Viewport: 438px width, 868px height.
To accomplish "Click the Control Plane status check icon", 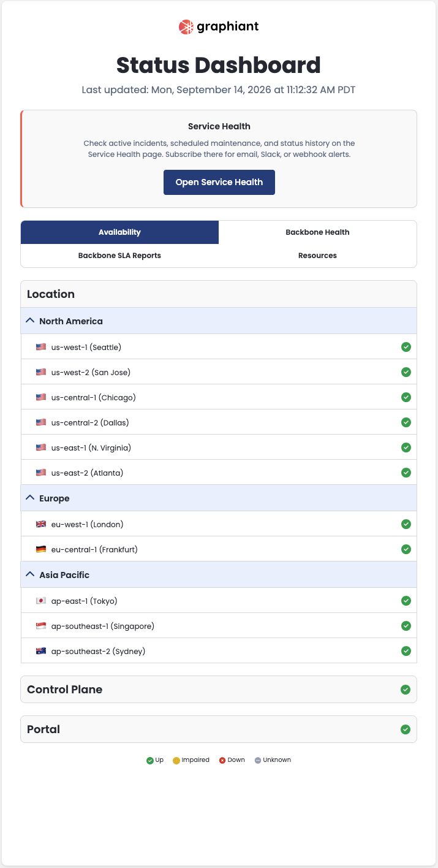I will coord(405,690).
